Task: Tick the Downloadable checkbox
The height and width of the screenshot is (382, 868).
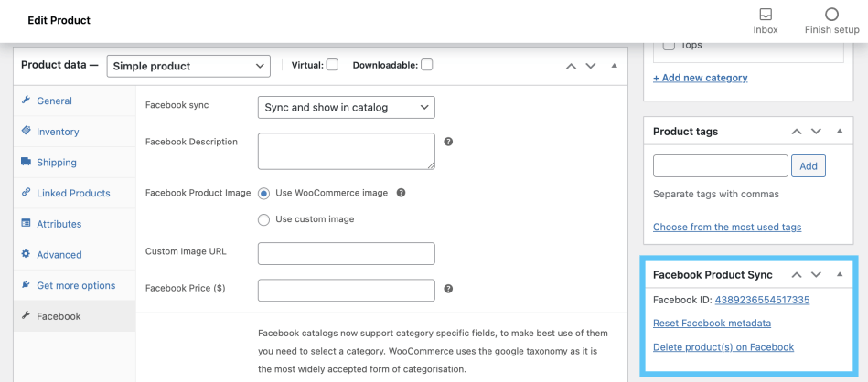Action: point(427,65)
